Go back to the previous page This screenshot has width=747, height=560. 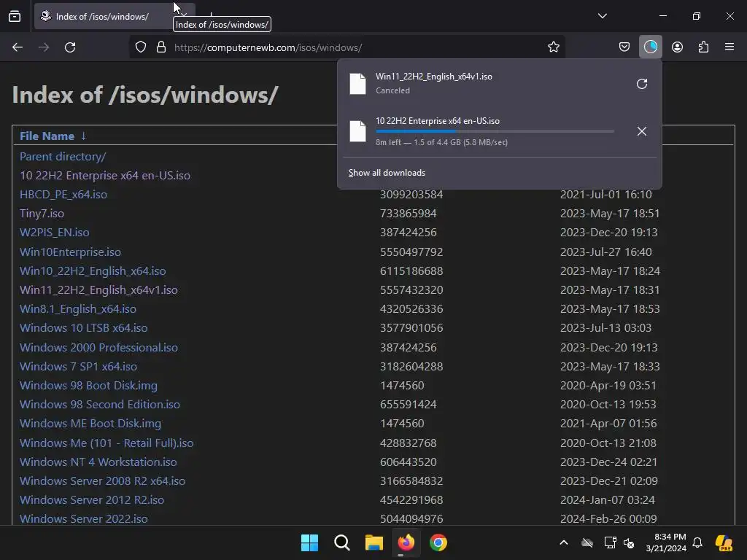point(18,47)
